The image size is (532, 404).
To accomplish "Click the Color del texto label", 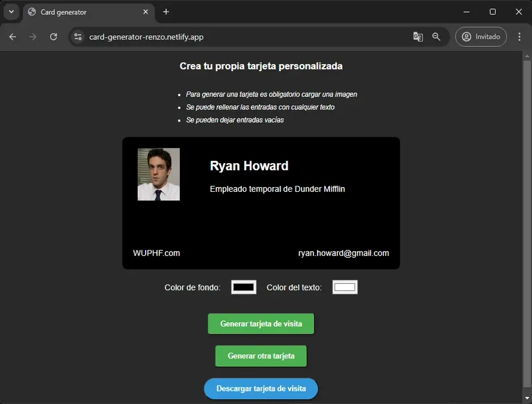I will [x=294, y=287].
